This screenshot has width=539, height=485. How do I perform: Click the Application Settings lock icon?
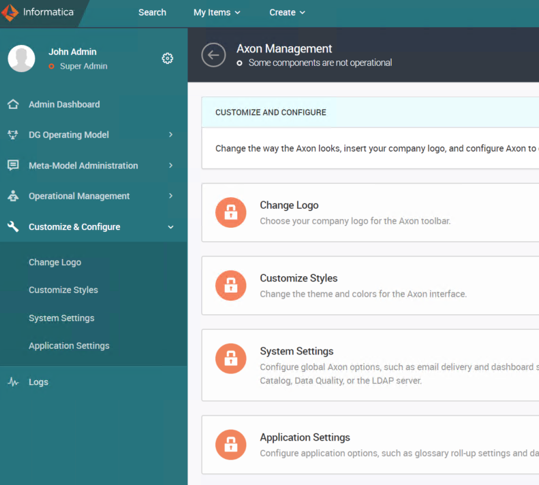click(231, 445)
